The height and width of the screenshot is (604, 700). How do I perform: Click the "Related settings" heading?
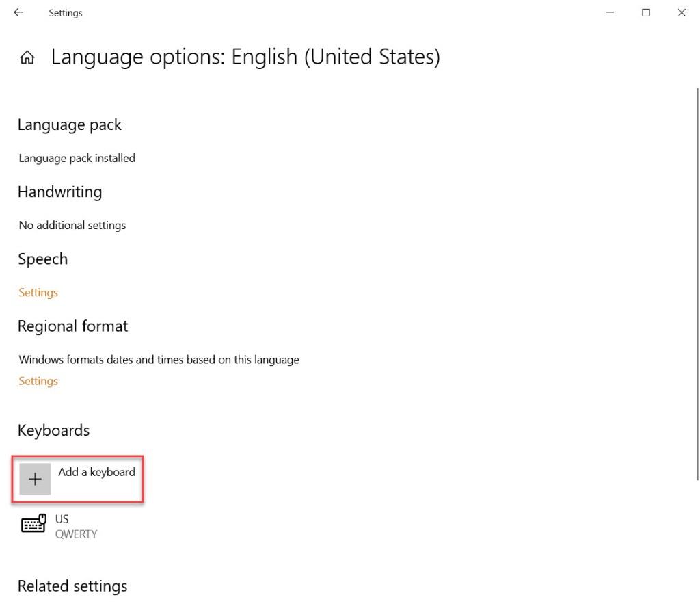[x=72, y=586]
